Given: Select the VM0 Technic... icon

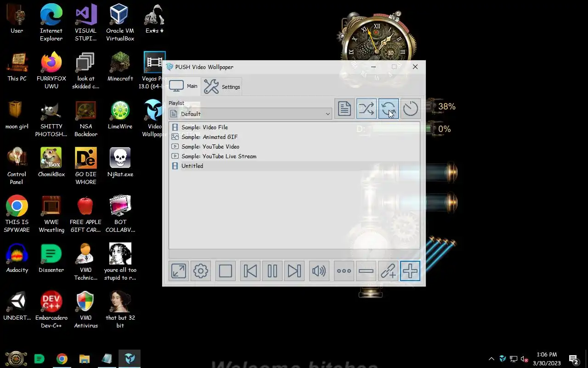Looking at the screenshot, I should (x=85, y=262).
